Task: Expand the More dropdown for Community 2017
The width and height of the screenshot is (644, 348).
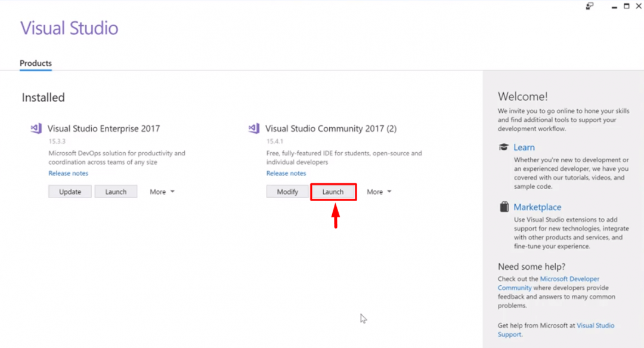Action: pyautogui.click(x=379, y=192)
